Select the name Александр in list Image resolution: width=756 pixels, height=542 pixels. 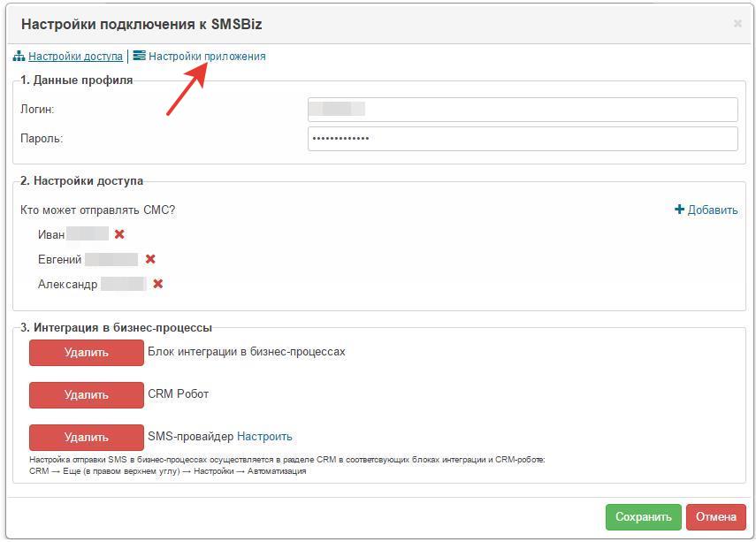67,285
